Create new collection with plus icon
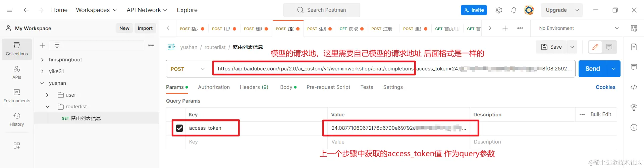 tap(42, 45)
